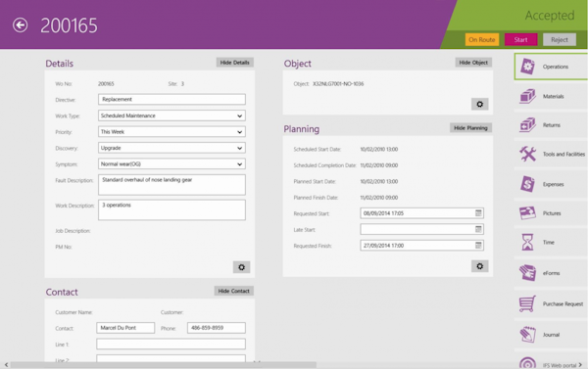Expand the Priority dropdown
This screenshot has width=588, height=369.
click(240, 132)
